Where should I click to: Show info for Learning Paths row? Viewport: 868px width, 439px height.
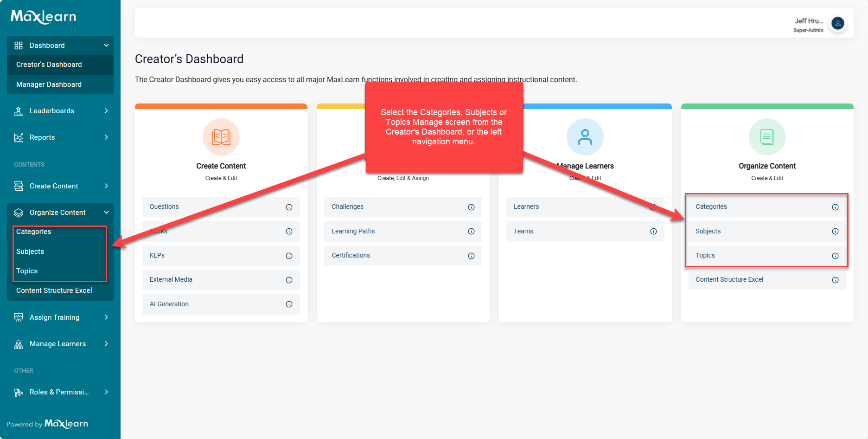tap(472, 231)
